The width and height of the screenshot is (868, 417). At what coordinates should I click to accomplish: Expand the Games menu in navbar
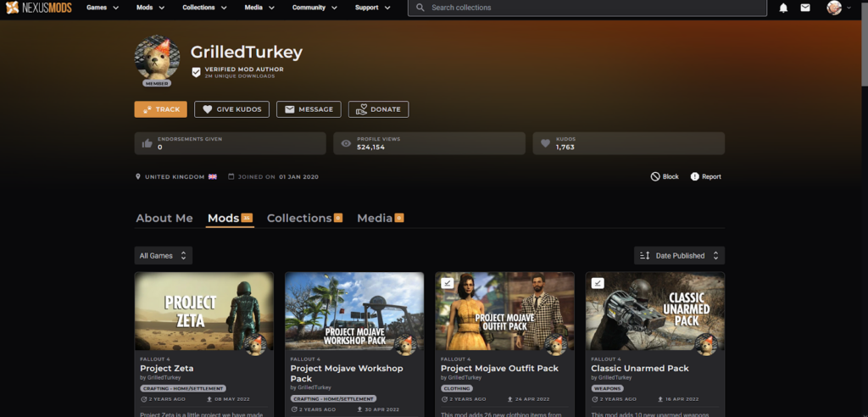point(102,8)
